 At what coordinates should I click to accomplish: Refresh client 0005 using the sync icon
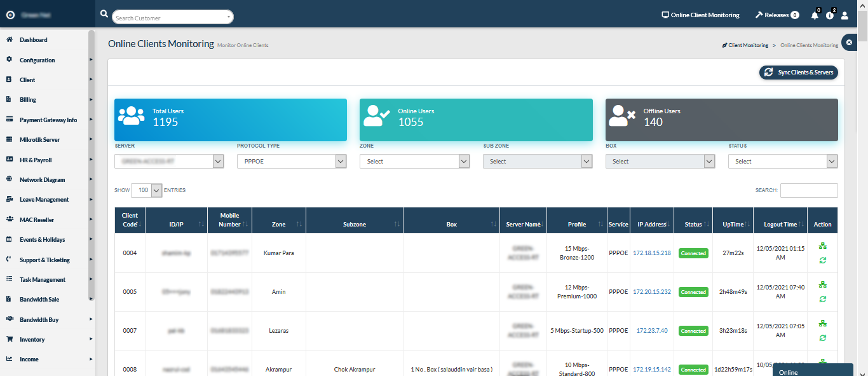[x=822, y=299]
